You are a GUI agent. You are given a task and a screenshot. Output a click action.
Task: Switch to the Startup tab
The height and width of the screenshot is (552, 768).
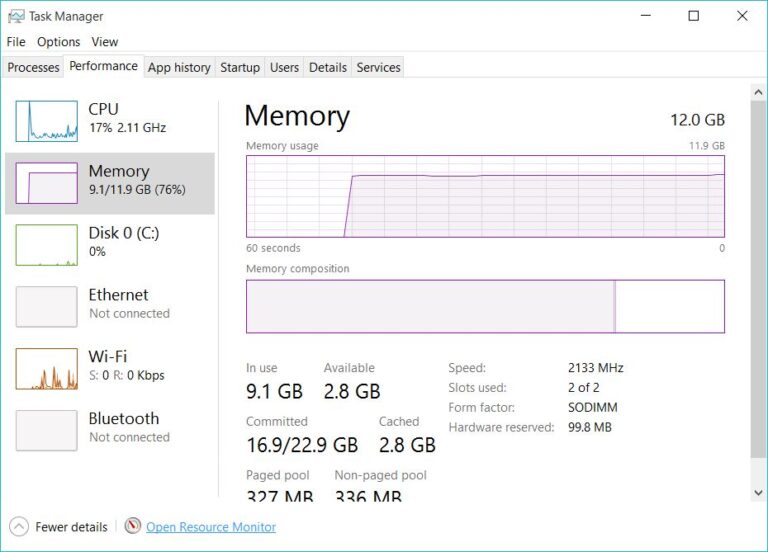(240, 67)
